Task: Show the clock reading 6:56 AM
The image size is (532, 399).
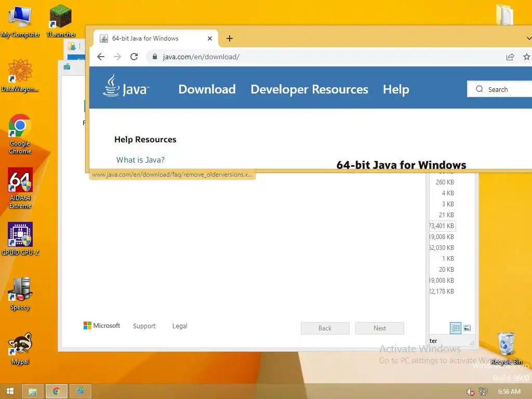Action: (509, 392)
